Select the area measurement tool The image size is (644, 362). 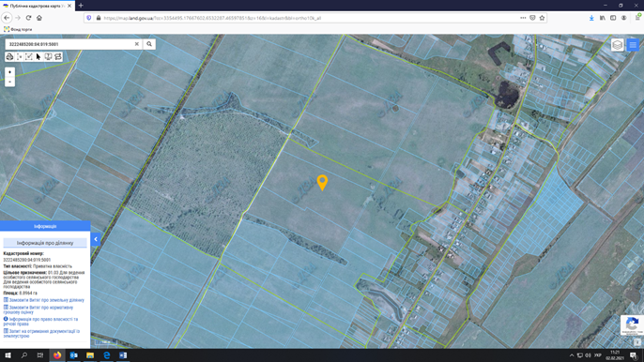[x=29, y=57]
